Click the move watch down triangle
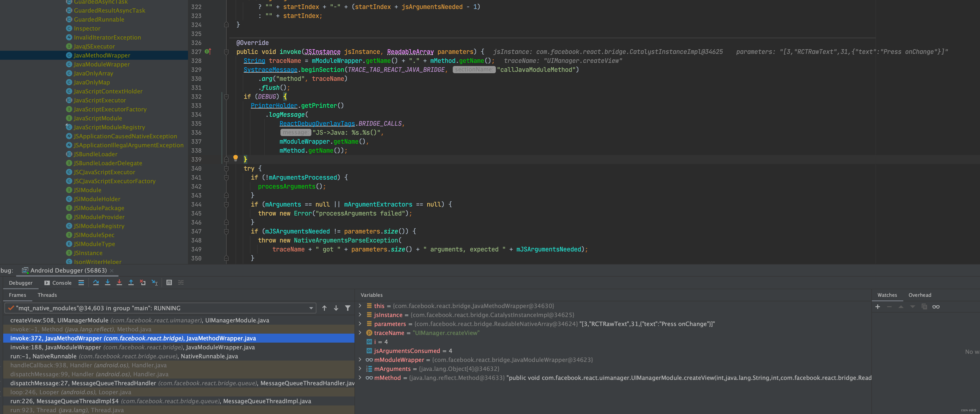This screenshot has height=414, width=980. coord(913,307)
